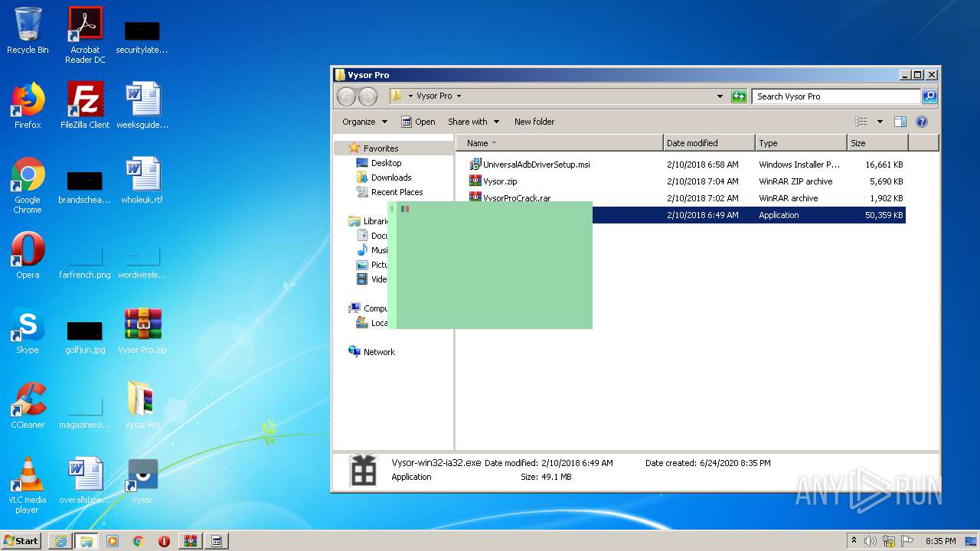Viewport: 980px width, 551px height.
Task: Click WinRAR taskbar button
Action: click(190, 541)
